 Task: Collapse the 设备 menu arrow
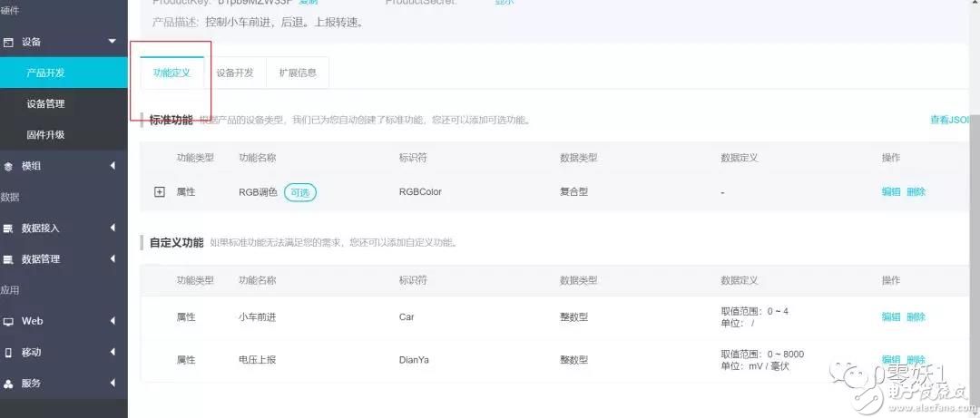click(113, 41)
